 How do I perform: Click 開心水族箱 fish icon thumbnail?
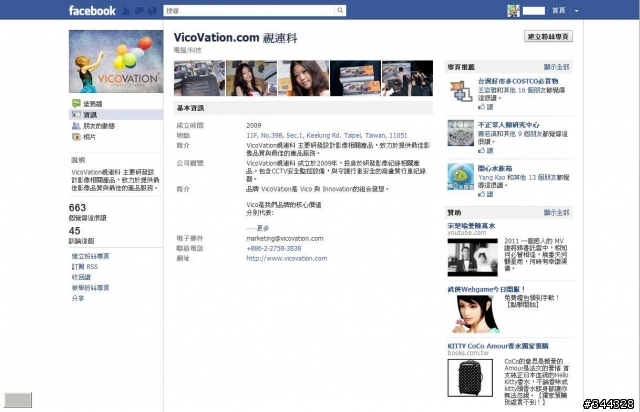point(461,177)
